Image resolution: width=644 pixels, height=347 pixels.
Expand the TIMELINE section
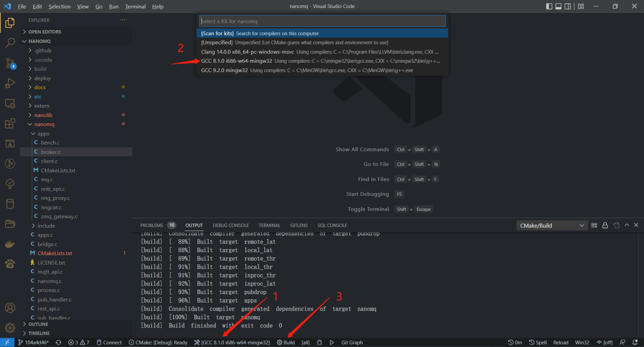point(76,333)
